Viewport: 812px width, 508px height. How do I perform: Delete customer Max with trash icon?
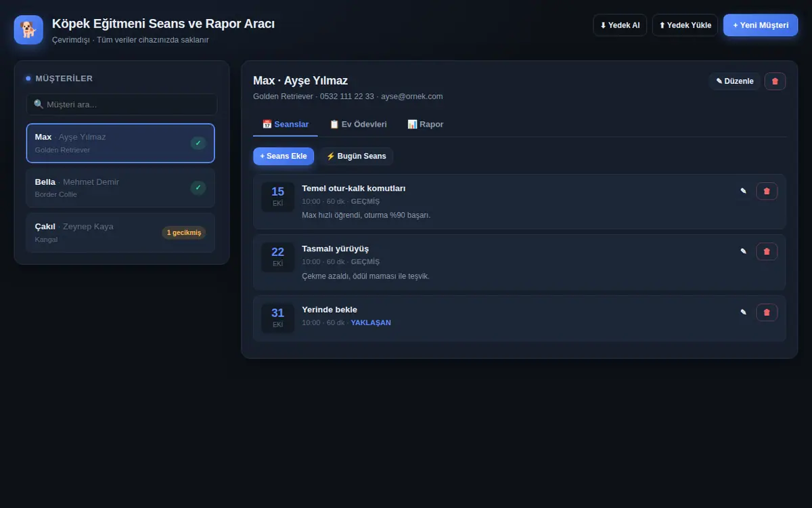pyautogui.click(x=775, y=81)
